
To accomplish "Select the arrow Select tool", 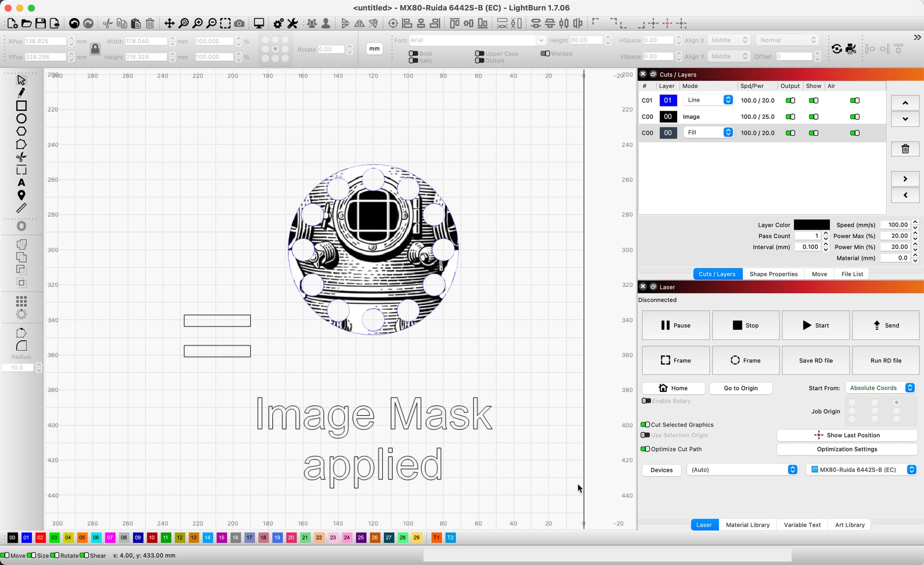I will click(x=21, y=80).
